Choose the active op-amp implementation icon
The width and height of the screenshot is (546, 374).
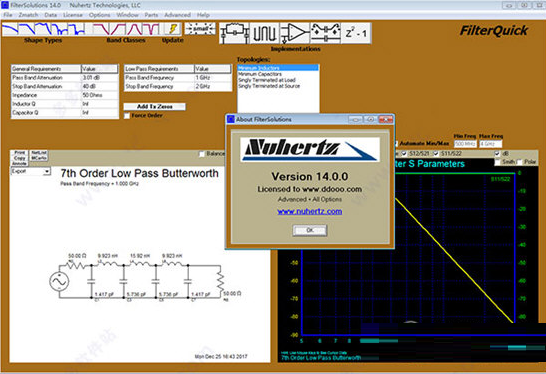295,33
